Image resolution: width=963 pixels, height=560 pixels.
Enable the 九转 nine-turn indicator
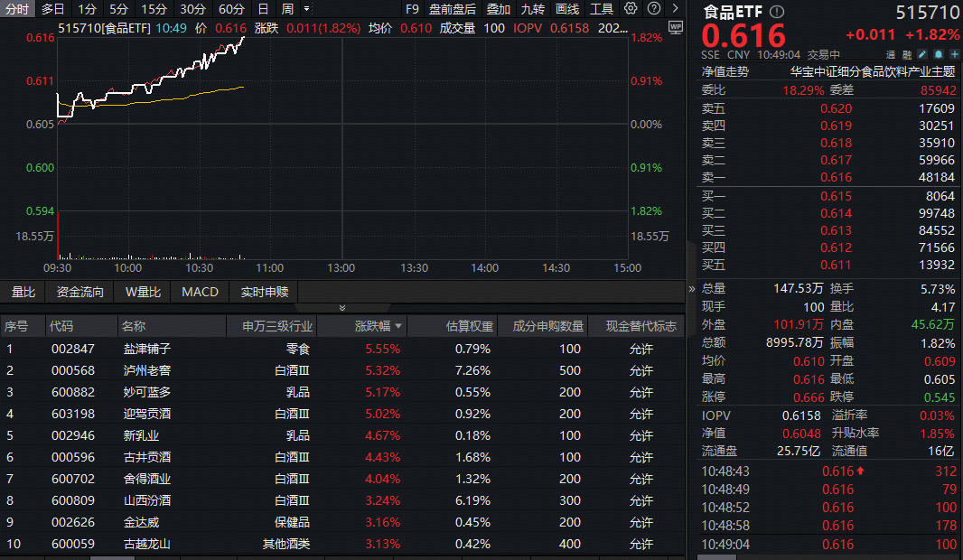535,9
